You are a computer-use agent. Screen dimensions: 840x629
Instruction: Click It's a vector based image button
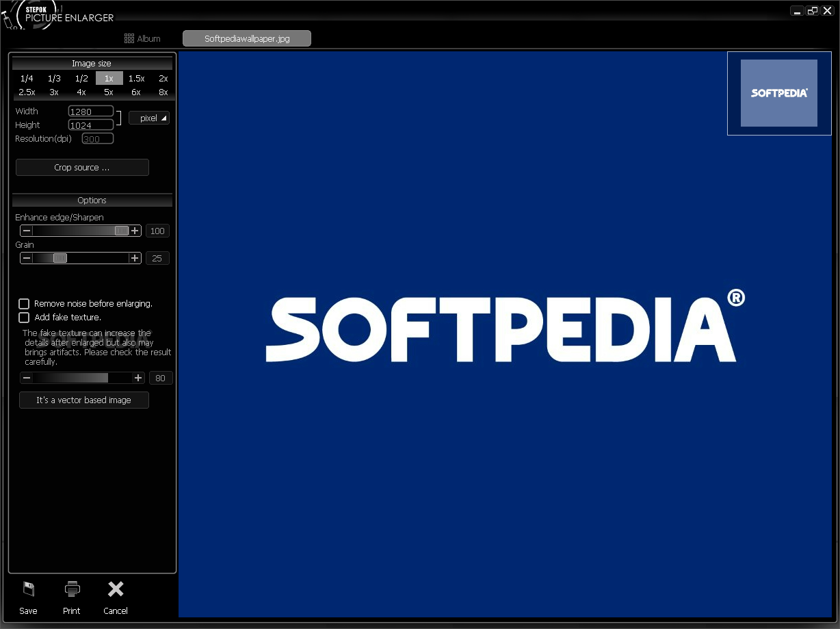(84, 400)
